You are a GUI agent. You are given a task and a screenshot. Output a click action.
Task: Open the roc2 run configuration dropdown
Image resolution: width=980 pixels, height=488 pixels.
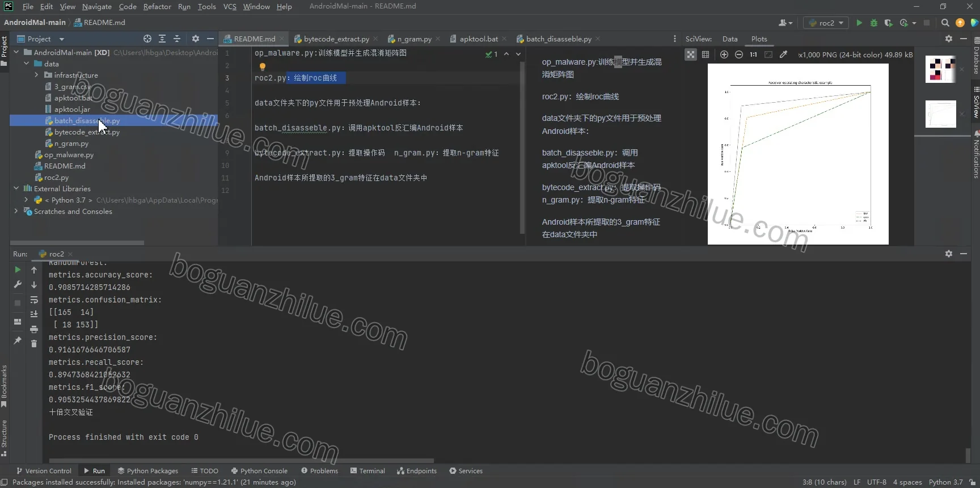(826, 23)
